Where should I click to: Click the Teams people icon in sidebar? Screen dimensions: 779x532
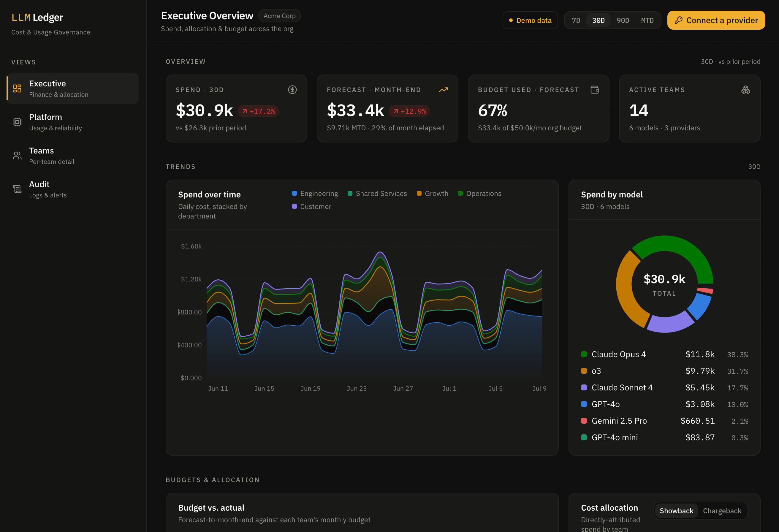pyautogui.click(x=17, y=156)
